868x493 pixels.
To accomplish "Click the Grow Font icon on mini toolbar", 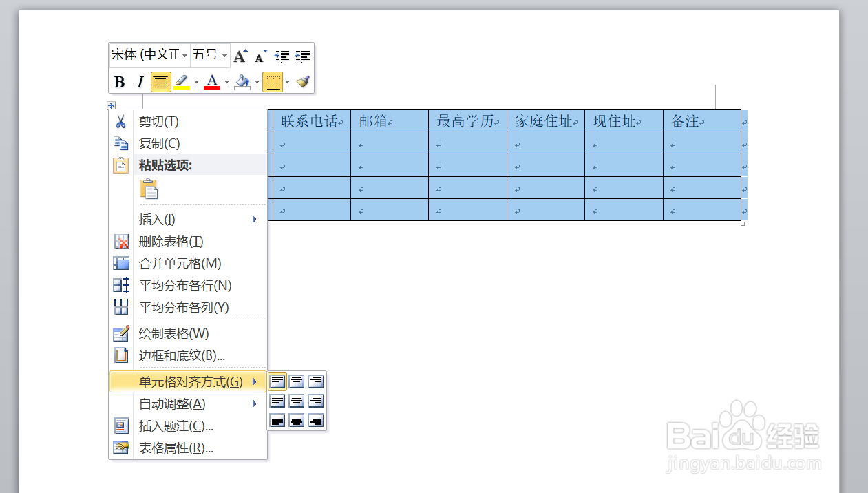I will [x=240, y=55].
